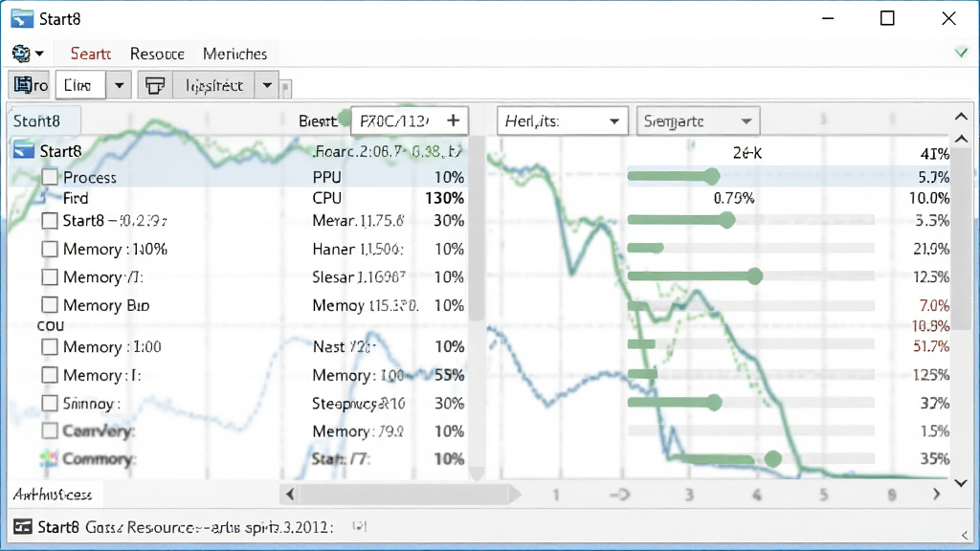Viewport: 980px width, 551px height.
Task: Collapse the panel using top chevron up
Action: [x=961, y=116]
